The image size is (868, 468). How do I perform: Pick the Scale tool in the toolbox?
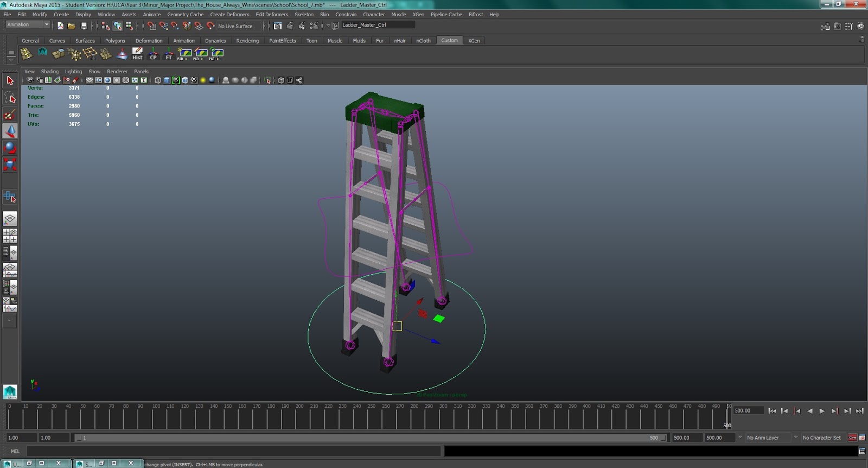click(x=10, y=164)
